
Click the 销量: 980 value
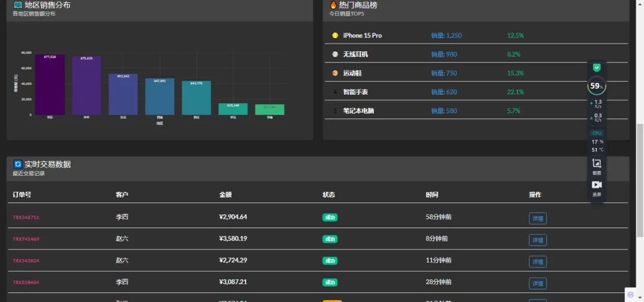coord(444,54)
